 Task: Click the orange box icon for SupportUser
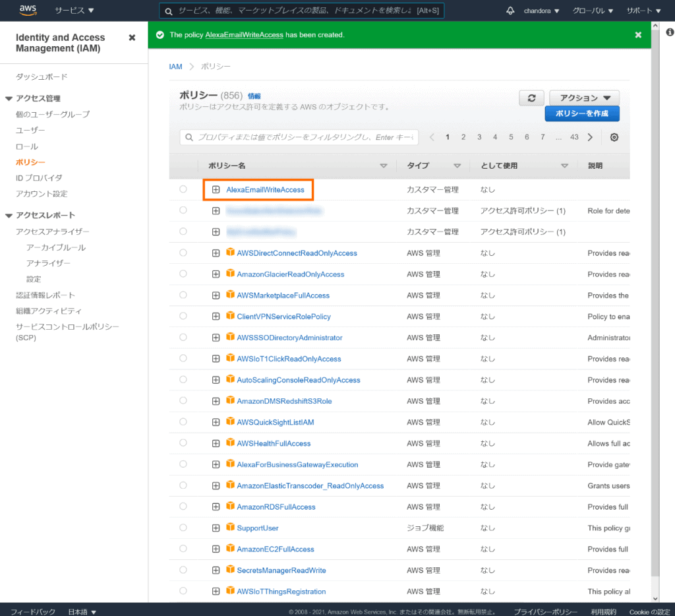pyautogui.click(x=230, y=527)
